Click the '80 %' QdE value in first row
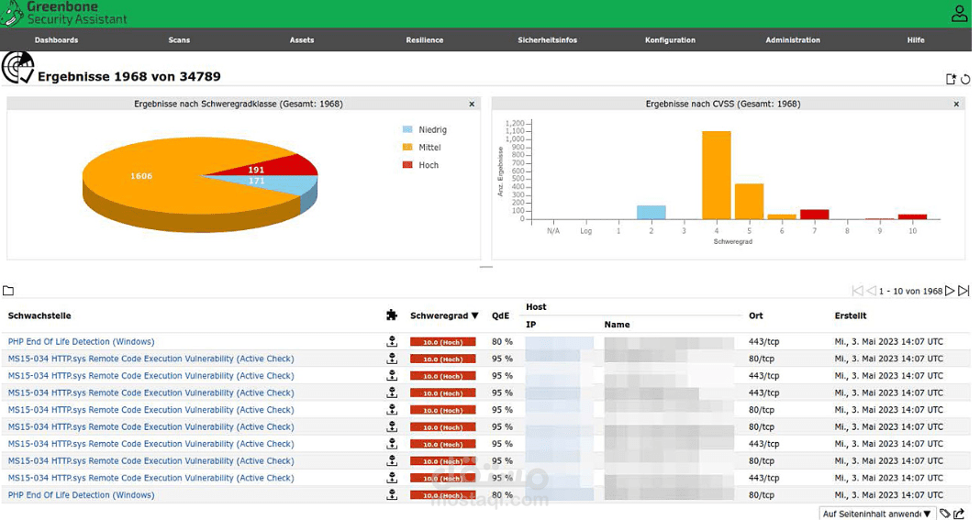 [x=502, y=342]
